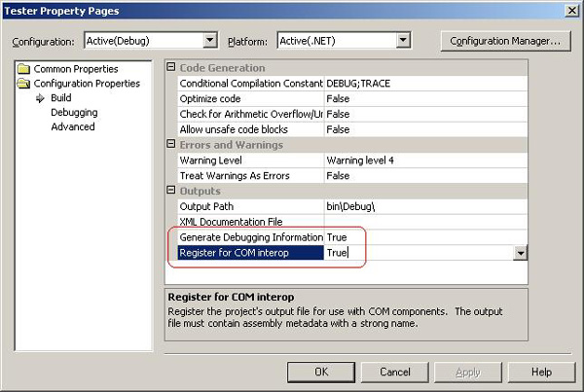Select the Build page
This screenshot has width=584, height=392.
tap(61, 98)
